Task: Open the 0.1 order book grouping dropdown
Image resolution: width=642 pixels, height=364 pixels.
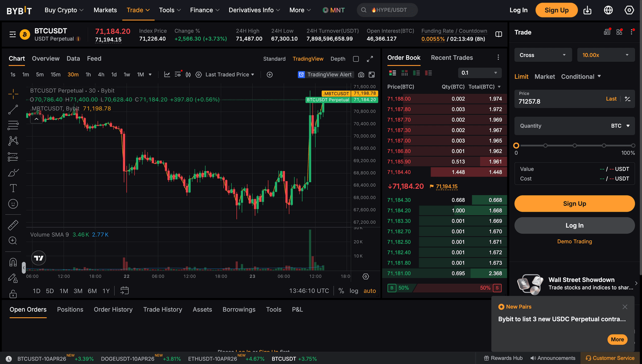Action: tap(479, 73)
